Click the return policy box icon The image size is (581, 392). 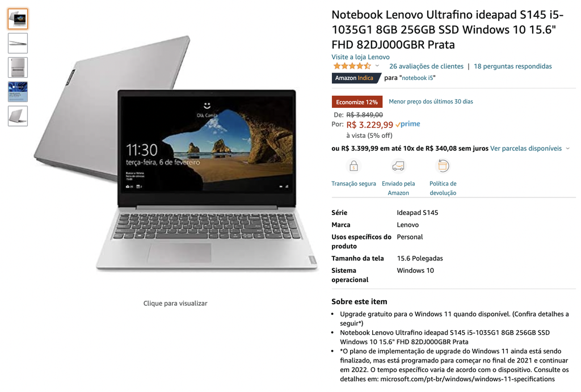click(443, 166)
